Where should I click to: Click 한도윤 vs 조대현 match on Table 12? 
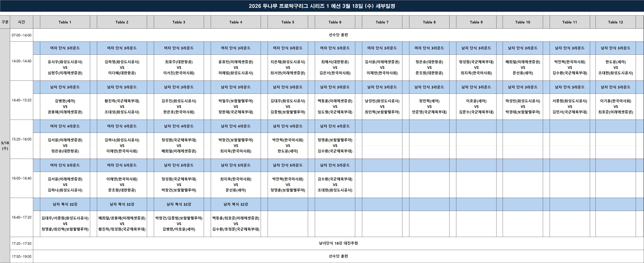[615, 68]
